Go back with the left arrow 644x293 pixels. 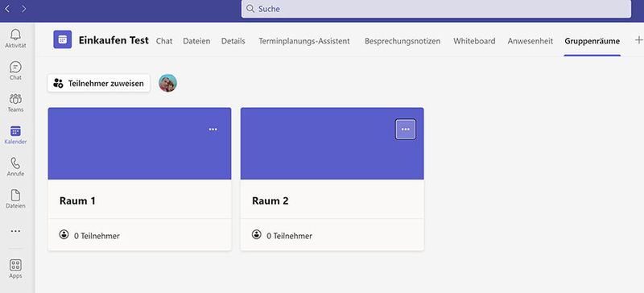click(x=7, y=9)
